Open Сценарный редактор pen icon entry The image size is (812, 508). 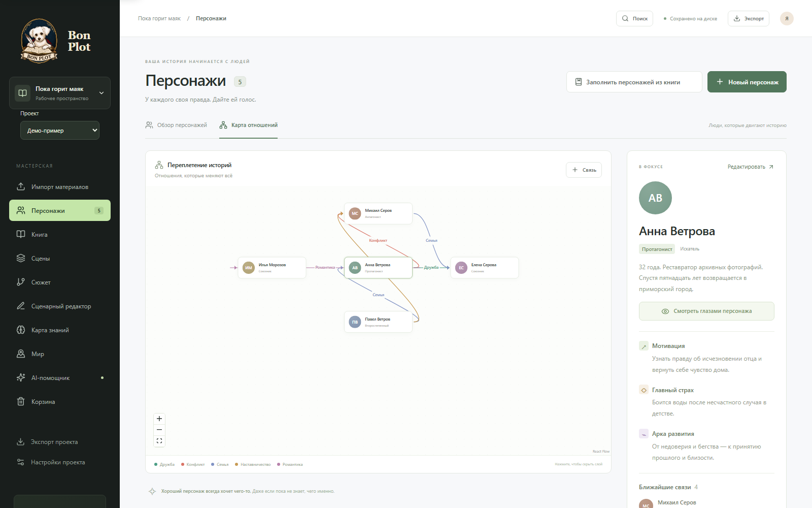pos(60,306)
